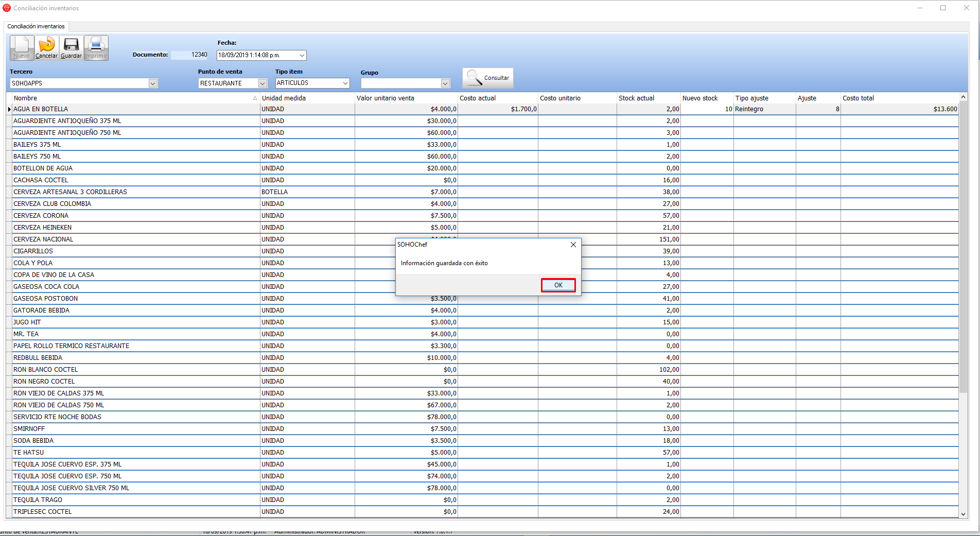Click the Stock actual column header
Image resolution: width=980 pixels, height=536 pixels.
647,98
